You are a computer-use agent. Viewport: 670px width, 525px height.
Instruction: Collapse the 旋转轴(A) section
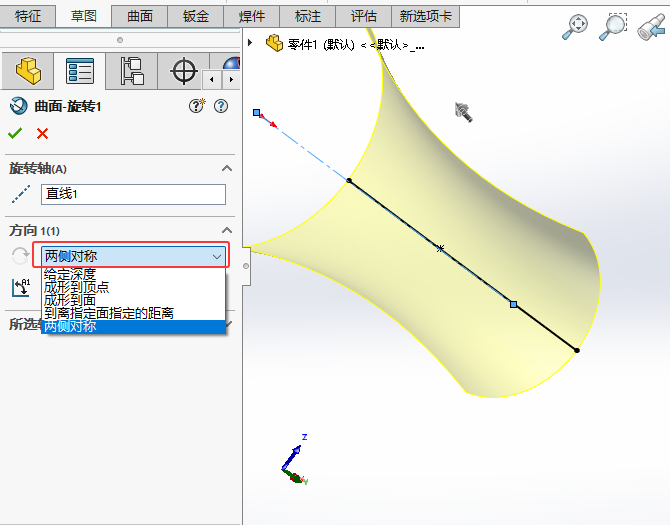tap(227, 168)
